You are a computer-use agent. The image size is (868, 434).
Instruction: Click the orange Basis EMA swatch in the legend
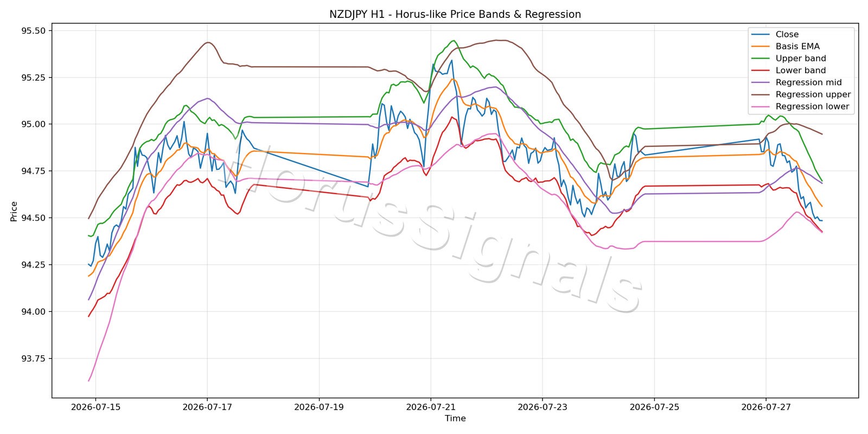(x=760, y=47)
